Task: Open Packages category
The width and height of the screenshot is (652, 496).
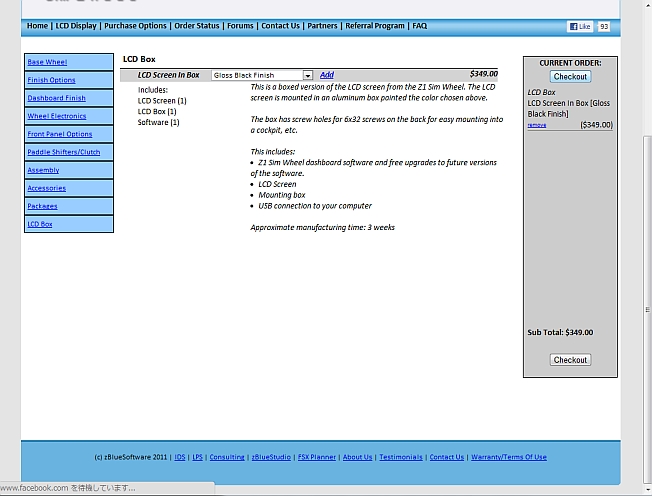Action: [42, 206]
